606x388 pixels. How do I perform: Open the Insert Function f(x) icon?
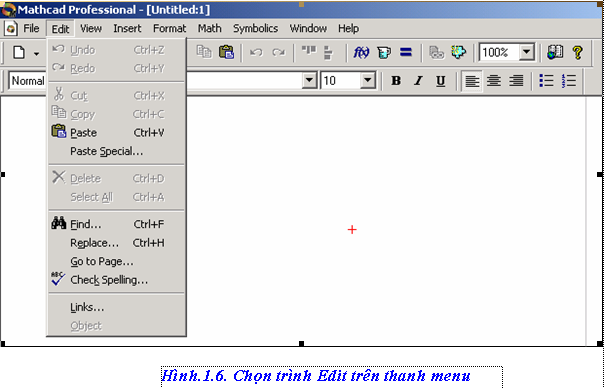[361, 52]
